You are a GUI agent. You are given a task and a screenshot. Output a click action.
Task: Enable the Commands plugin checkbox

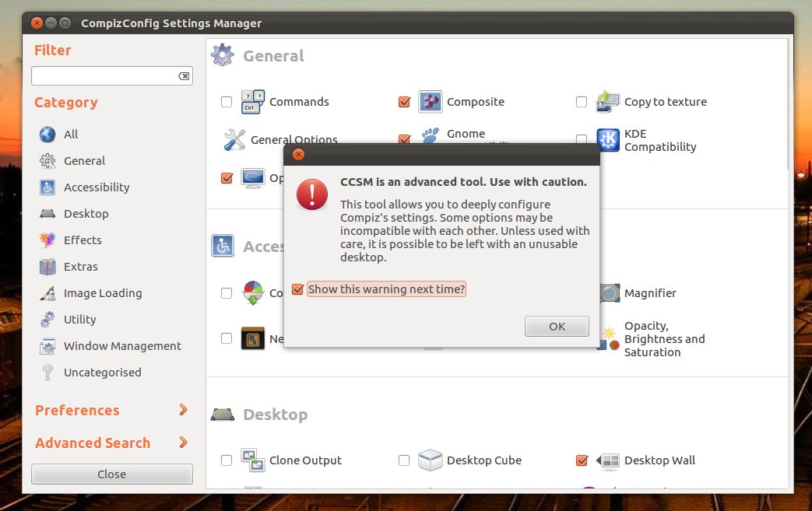[227, 102]
